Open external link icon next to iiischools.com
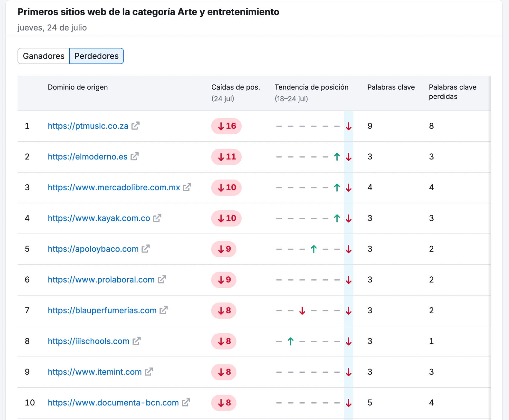The width and height of the screenshot is (509, 420). point(136,341)
